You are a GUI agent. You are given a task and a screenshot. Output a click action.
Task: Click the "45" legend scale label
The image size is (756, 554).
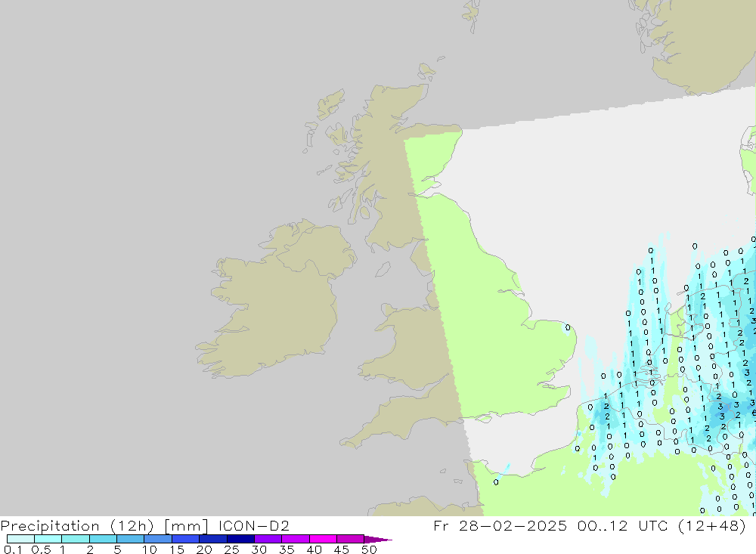pos(342,549)
